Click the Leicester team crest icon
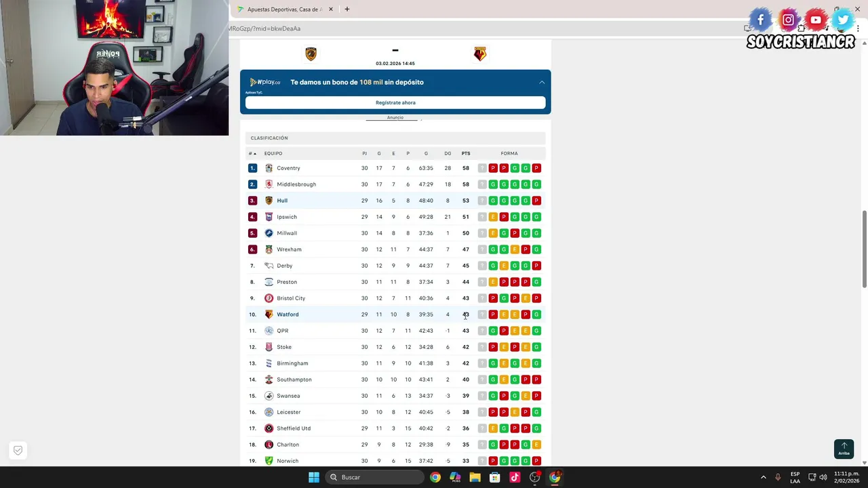Screen dimensions: 868x488 269,412
